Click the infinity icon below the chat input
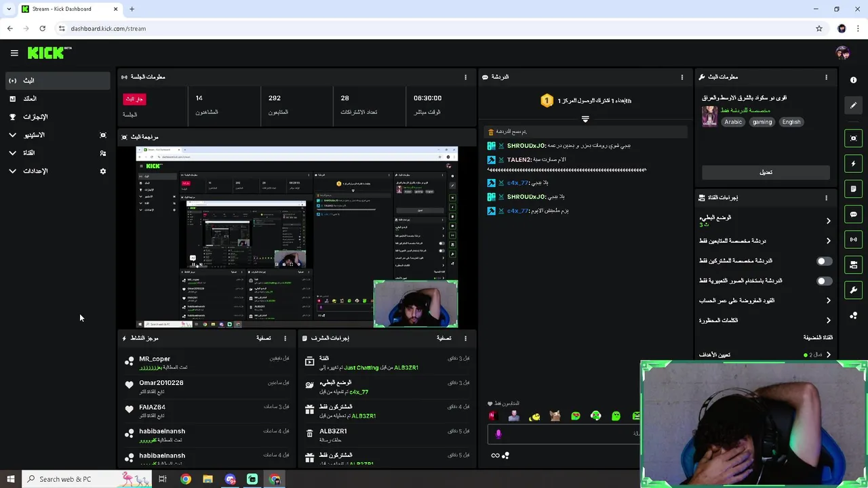868x488 pixels. (495, 455)
